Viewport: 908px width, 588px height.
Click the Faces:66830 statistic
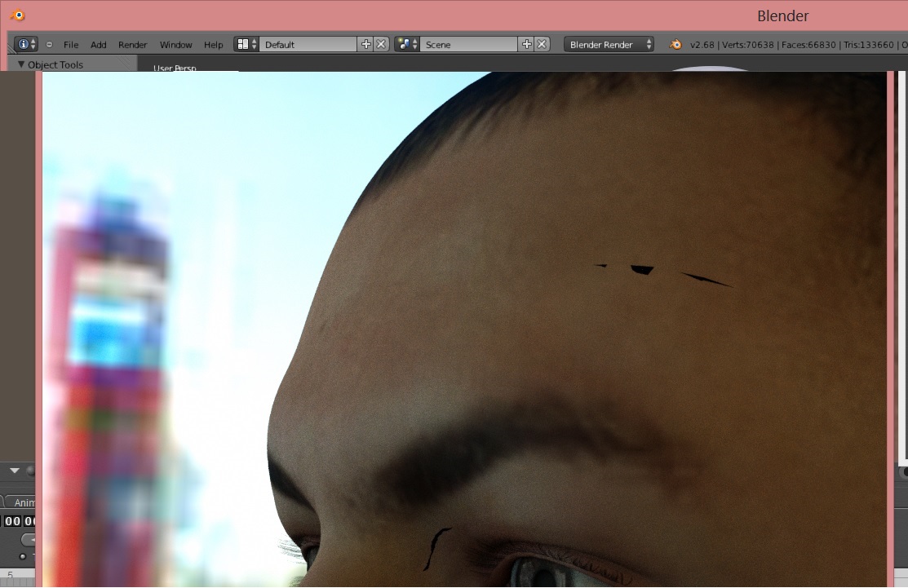(x=808, y=45)
